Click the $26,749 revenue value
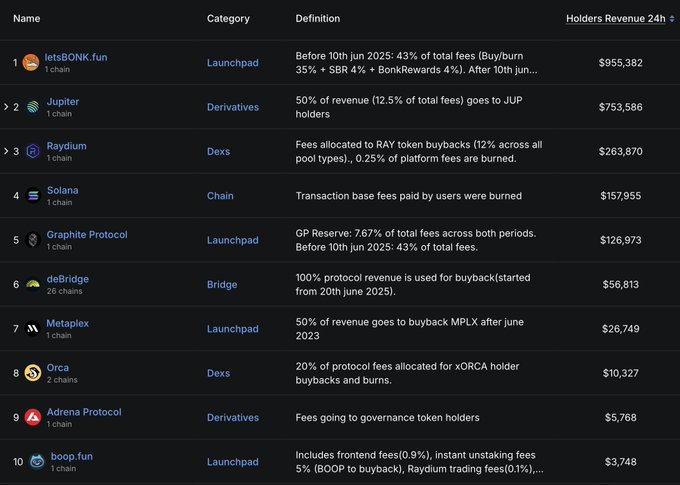Viewport: 680px width, 485px height. tap(621, 329)
